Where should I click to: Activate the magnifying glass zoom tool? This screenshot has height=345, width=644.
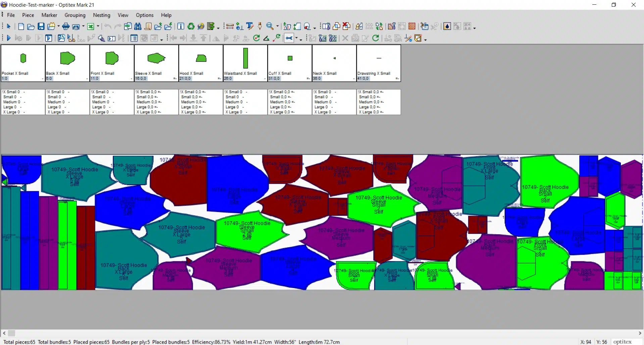click(x=270, y=27)
